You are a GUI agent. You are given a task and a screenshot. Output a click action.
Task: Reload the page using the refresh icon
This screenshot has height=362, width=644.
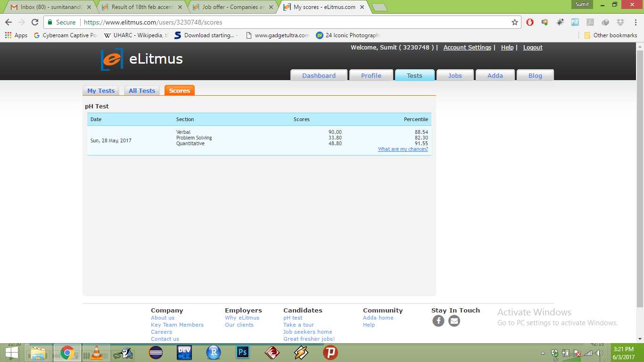pos(35,22)
